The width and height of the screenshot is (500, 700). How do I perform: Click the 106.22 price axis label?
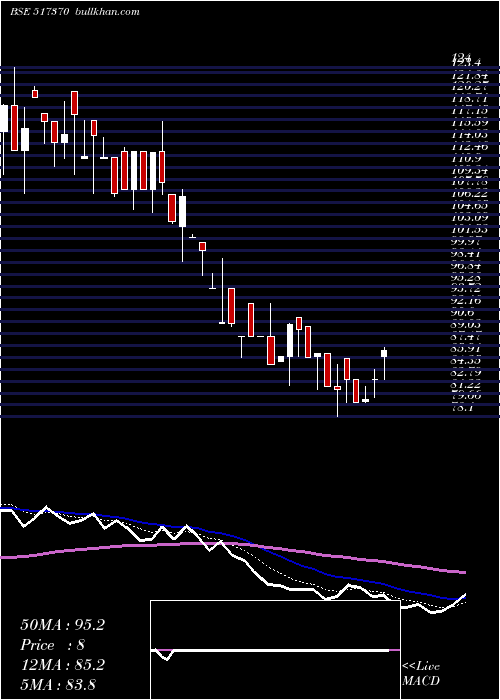(469, 195)
